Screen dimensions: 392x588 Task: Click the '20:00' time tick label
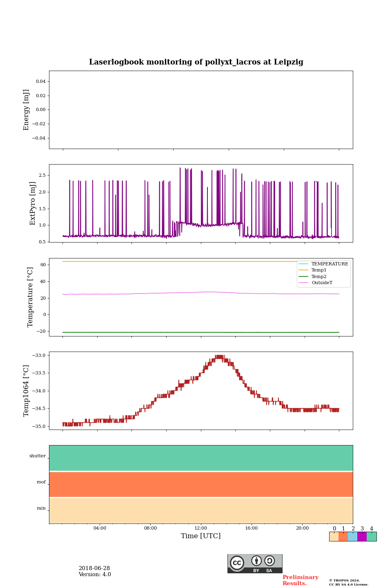pyautogui.click(x=302, y=528)
